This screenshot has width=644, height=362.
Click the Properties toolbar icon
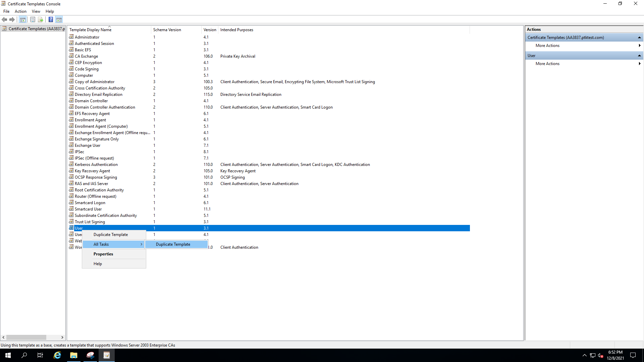tap(33, 19)
